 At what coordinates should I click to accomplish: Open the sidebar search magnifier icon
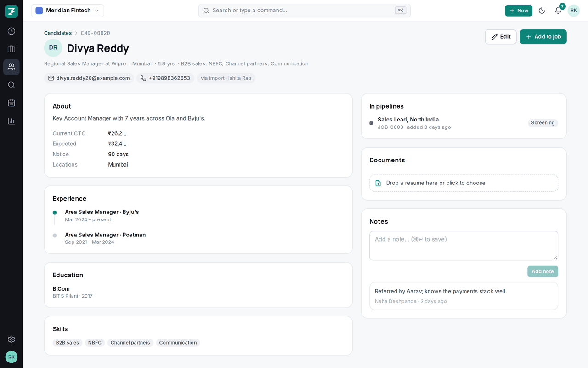tap(11, 85)
